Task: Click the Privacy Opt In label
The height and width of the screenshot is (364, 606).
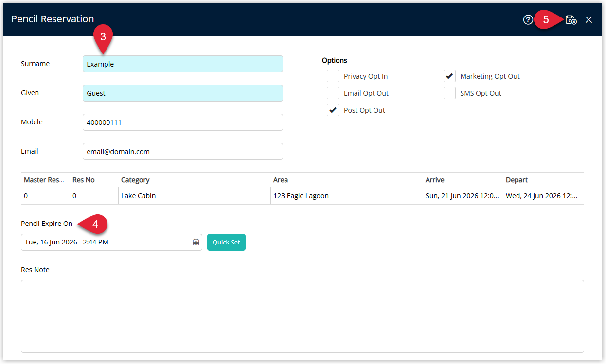Action: [366, 76]
